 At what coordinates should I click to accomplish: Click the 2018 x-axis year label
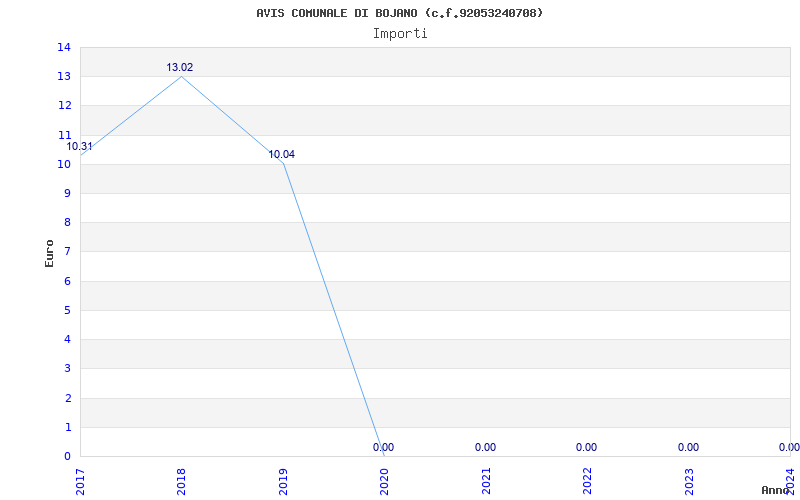coord(182,481)
